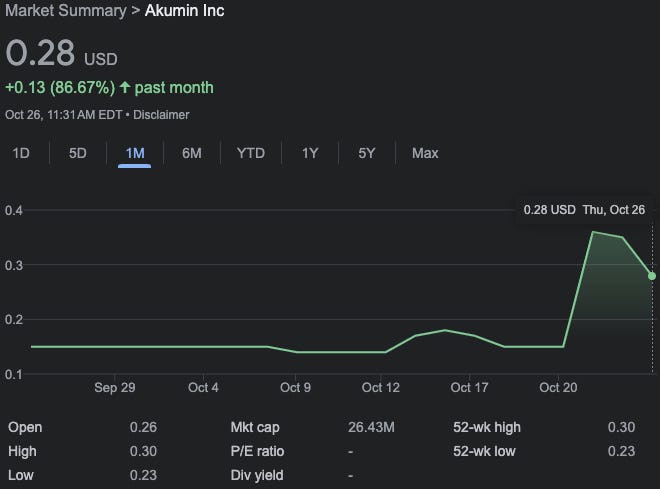This screenshot has height=489, width=660.
Task: Open the Market Summary breadcrumb link
Action: click(66, 11)
